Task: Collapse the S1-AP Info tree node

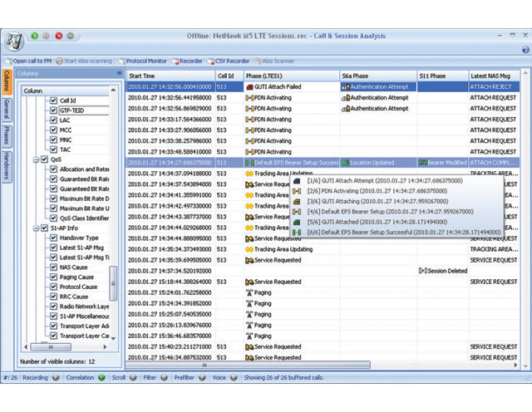Action: (36, 228)
